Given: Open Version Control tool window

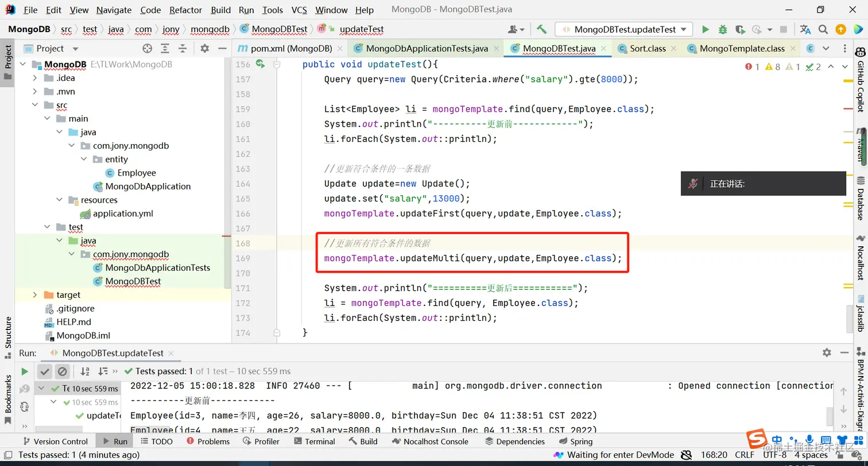Looking at the screenshot, I should click(55, 441).
